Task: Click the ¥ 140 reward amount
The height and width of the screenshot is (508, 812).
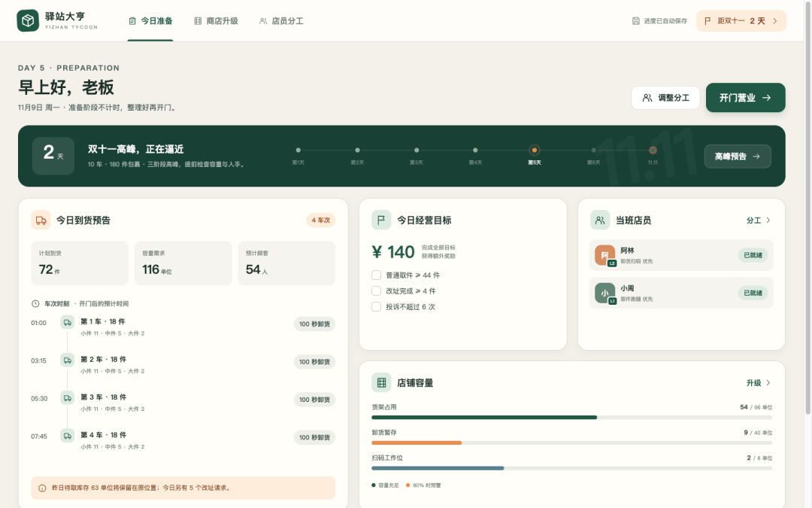Action: [x=393, y=252]
